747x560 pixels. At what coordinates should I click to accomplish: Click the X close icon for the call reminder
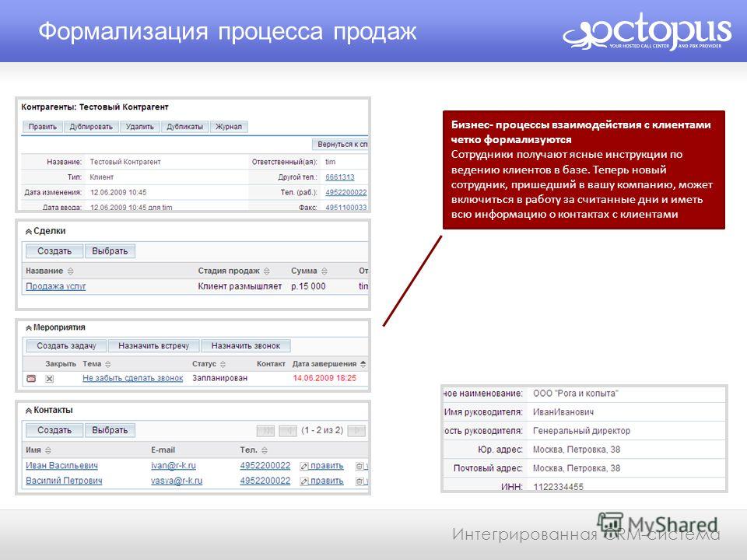point(50,379)
